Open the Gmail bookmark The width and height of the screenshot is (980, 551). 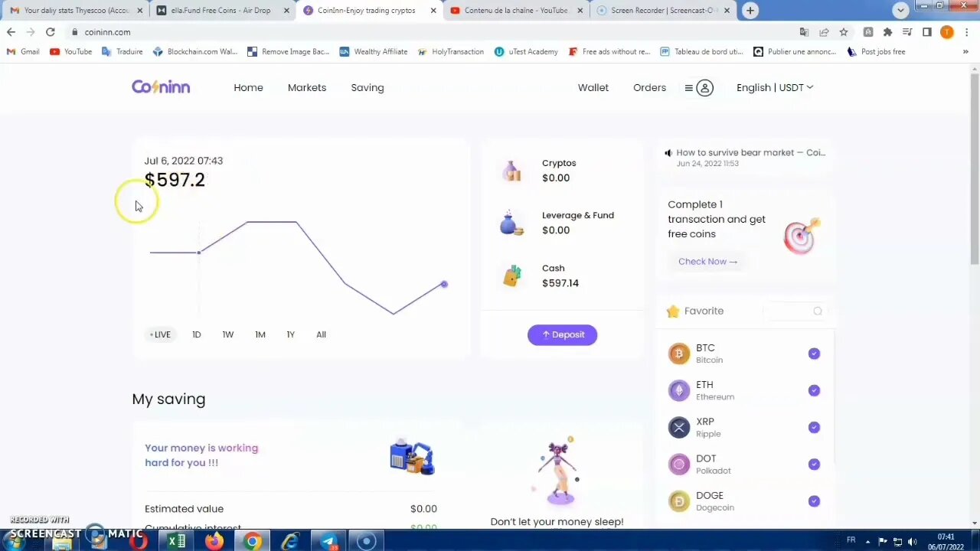tap(23, 51)
